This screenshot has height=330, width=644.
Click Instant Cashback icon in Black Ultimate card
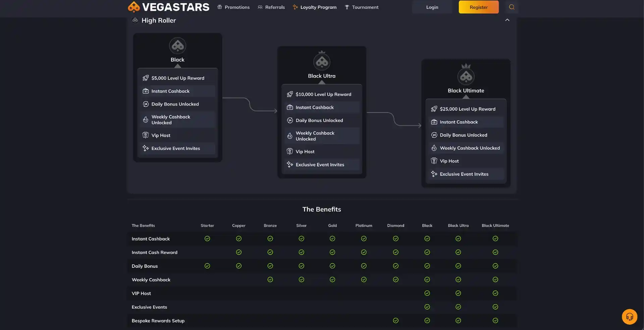click(x=434, y=122)
